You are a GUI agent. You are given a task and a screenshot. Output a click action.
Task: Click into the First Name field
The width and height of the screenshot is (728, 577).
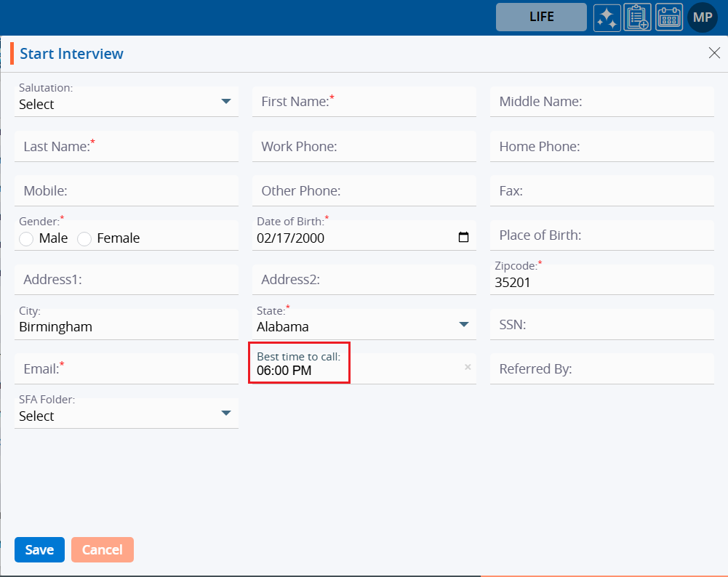(364, 102)
